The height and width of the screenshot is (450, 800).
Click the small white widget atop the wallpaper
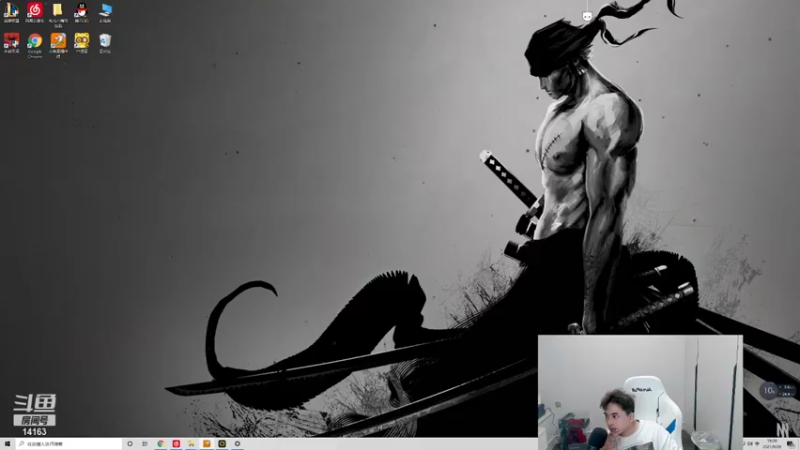coord(587,16)
